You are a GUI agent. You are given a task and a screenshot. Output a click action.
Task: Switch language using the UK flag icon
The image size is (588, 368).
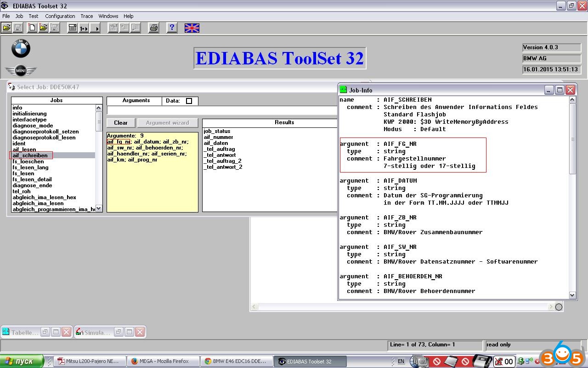(192, 28)
